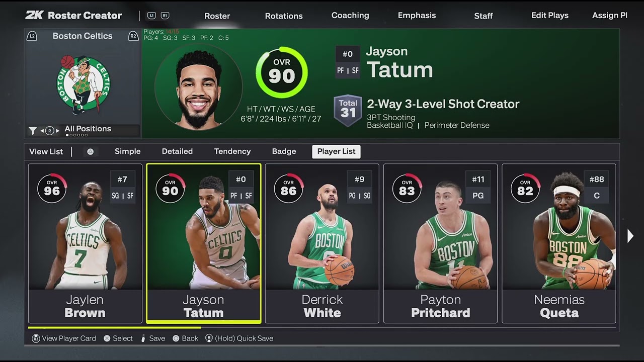Switch to the Coaching tab
The height and width of the screenshot is (362, 644).
tap(350, 15)
